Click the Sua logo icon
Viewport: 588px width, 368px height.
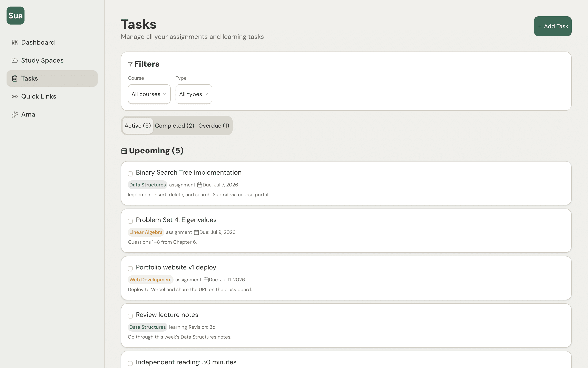pos(15,16)
